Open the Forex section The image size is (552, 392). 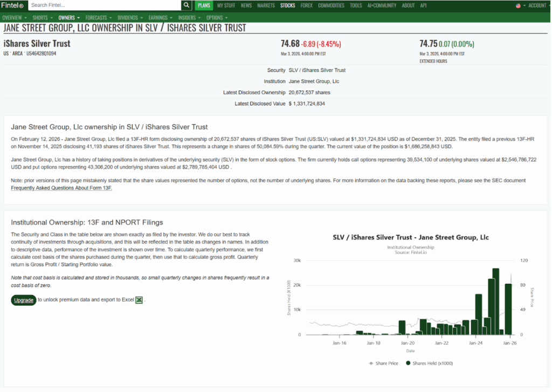tap(306, 5)
